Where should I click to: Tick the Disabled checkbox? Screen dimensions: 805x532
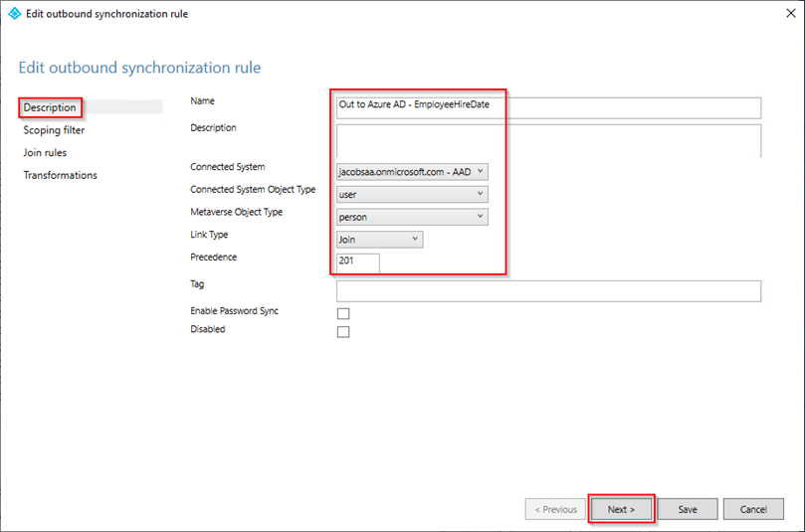[x=343, y=332]
